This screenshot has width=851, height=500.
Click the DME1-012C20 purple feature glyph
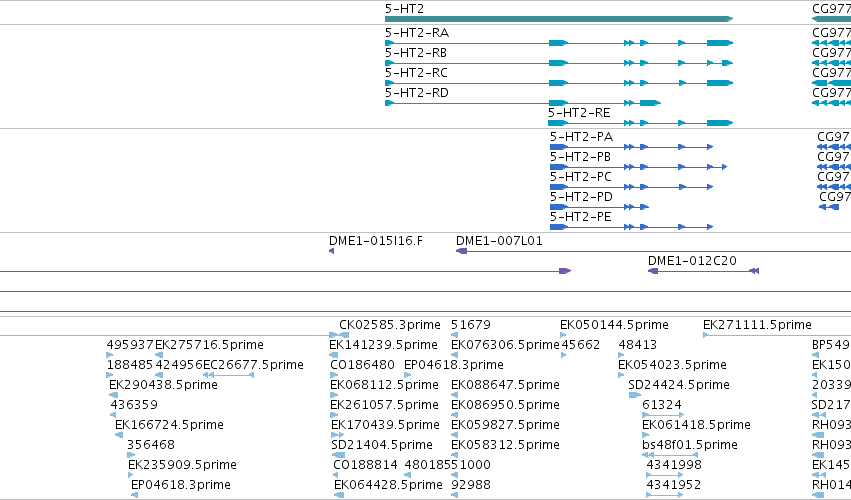coord(703,271)
